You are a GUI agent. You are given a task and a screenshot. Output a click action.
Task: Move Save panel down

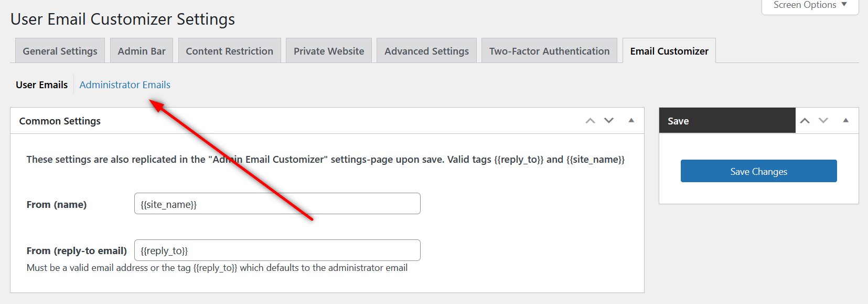(823, 121)
